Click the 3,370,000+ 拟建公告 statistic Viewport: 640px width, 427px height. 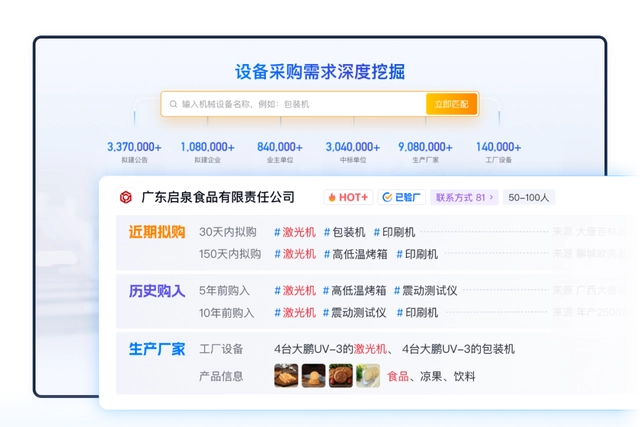pyautogui.click(x=134, y=152)
